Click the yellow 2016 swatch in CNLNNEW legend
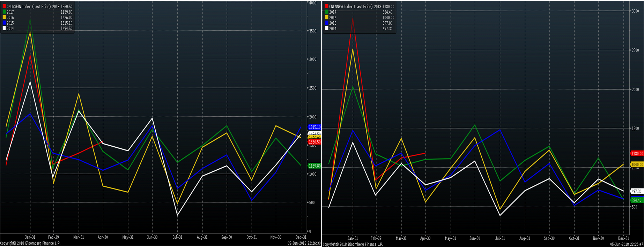 click(327, 18)
